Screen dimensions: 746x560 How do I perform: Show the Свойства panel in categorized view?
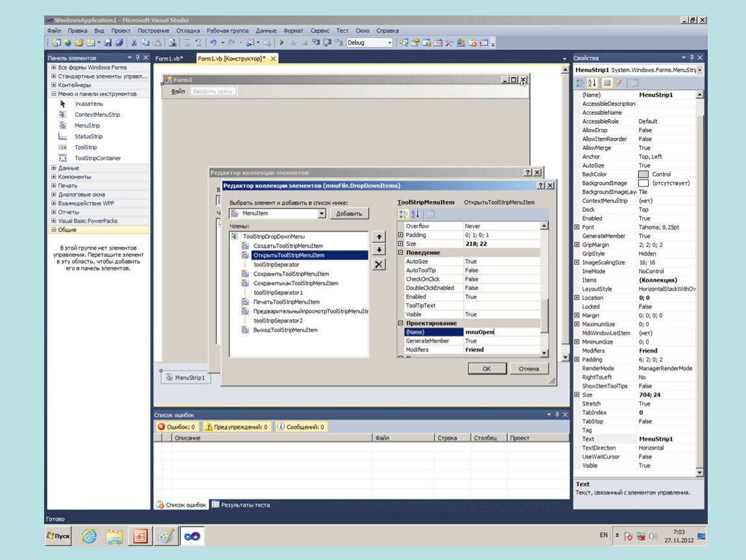pos(580,83)
